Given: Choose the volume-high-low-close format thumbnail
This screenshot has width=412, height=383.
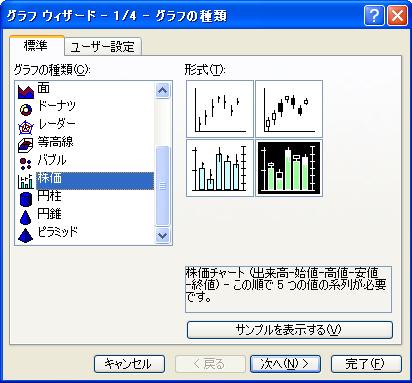Looking at the screenshot, I should (220, 168).
